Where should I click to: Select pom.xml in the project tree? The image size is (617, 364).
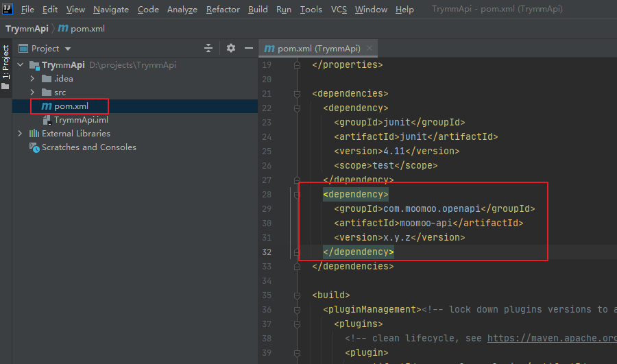(x=71, y=106)
